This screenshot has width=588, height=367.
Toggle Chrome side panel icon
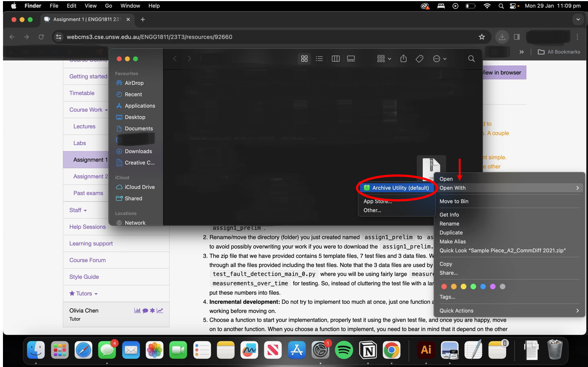coord(517,37)
